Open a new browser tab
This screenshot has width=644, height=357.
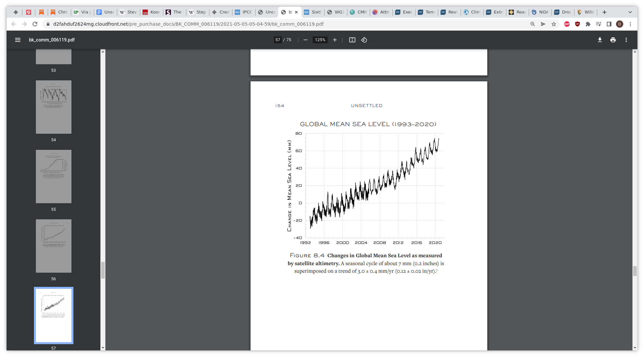[x=604, y=12]
